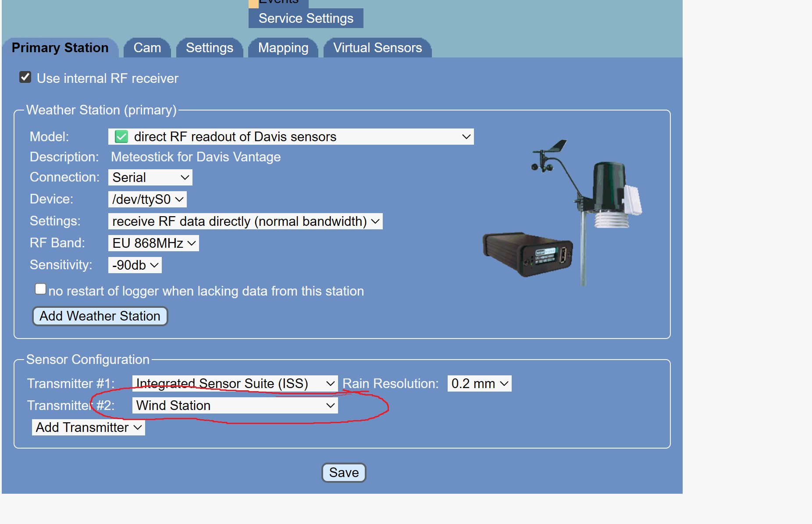
Task: Click the green status icon in the Model dropdown
Action: tap(121, 136)
